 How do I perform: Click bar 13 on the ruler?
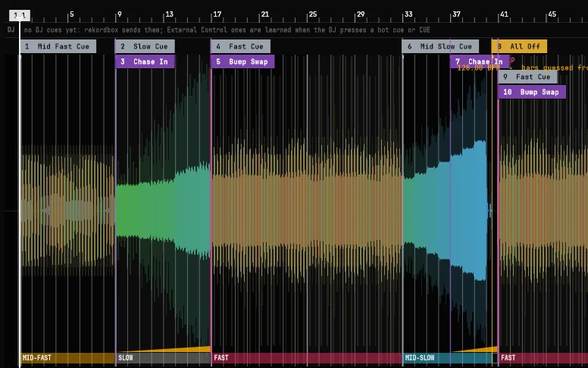tap(169, 14)
